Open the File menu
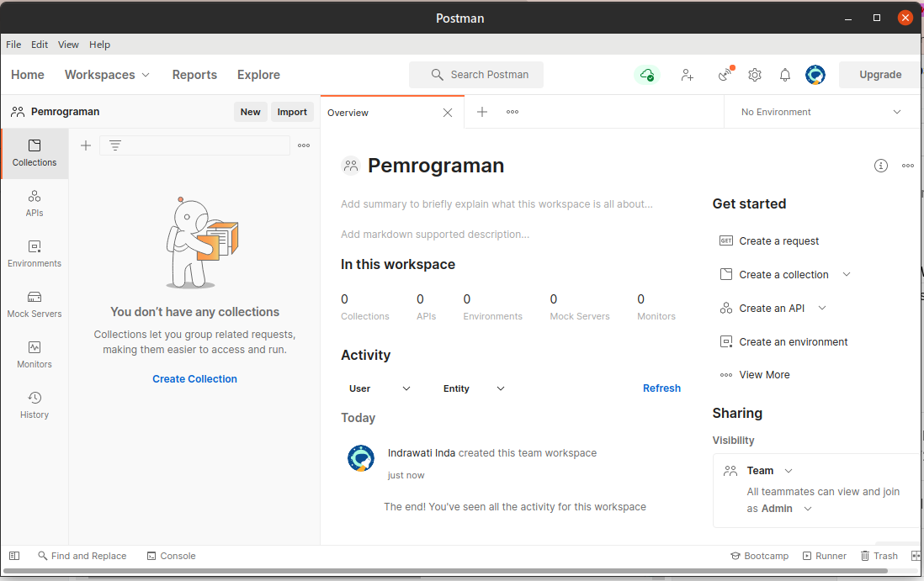The image size is (924, 581). 13,45
